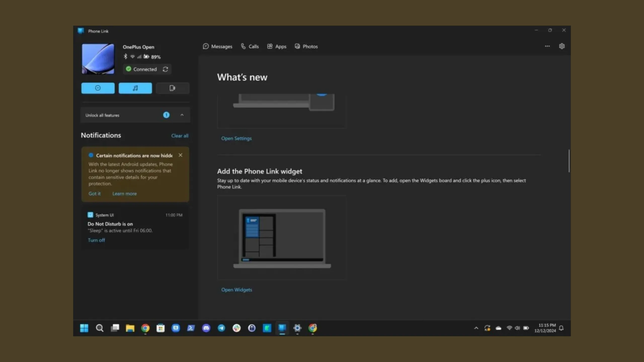Open PowerShell terminal from taskbar

point(191,328)
